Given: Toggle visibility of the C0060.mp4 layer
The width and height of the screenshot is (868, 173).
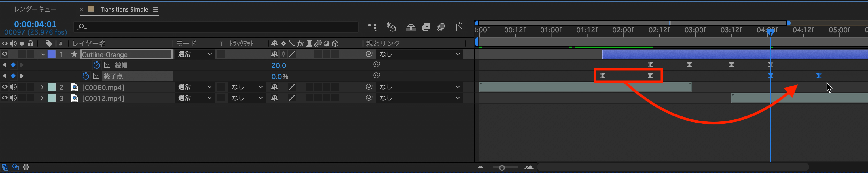Looking at the screenshot, I should (x=5, y=87).
